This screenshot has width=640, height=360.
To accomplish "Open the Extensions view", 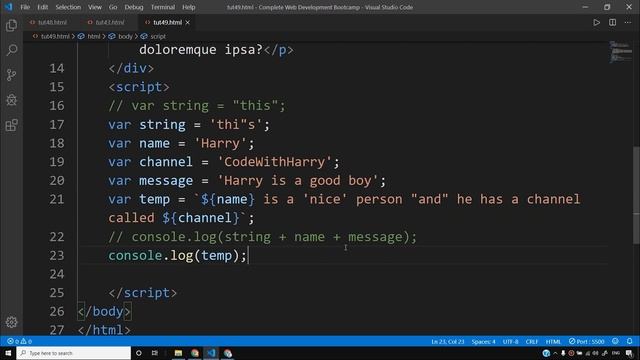I will [11, 125].
